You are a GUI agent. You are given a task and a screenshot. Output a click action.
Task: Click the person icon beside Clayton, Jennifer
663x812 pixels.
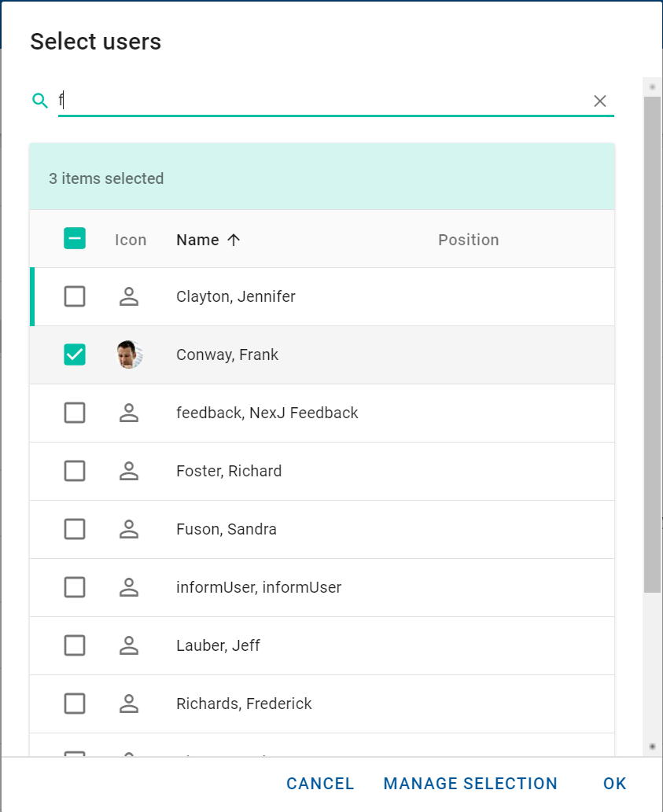point(129,296)
